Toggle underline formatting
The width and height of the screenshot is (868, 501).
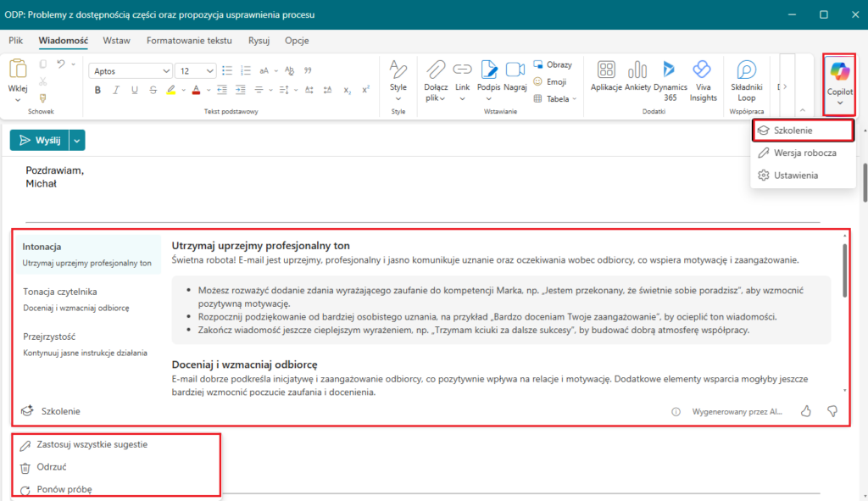coord(135,90)
